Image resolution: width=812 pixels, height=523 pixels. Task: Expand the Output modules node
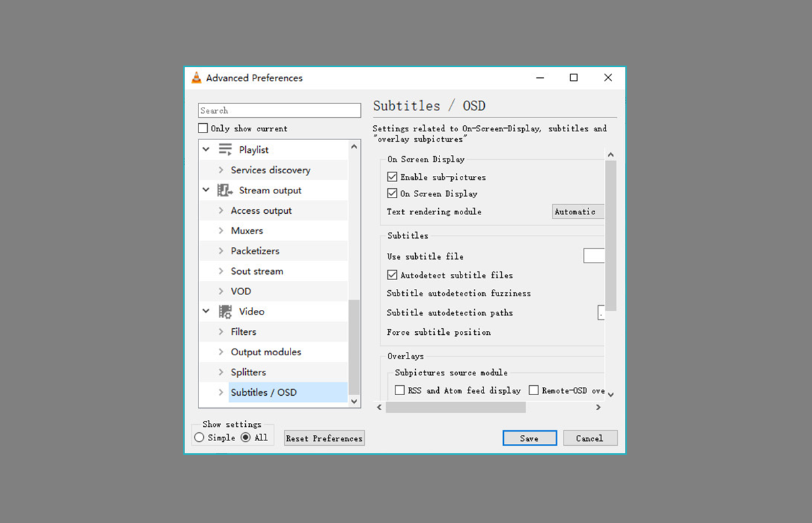tap(221, 352)
